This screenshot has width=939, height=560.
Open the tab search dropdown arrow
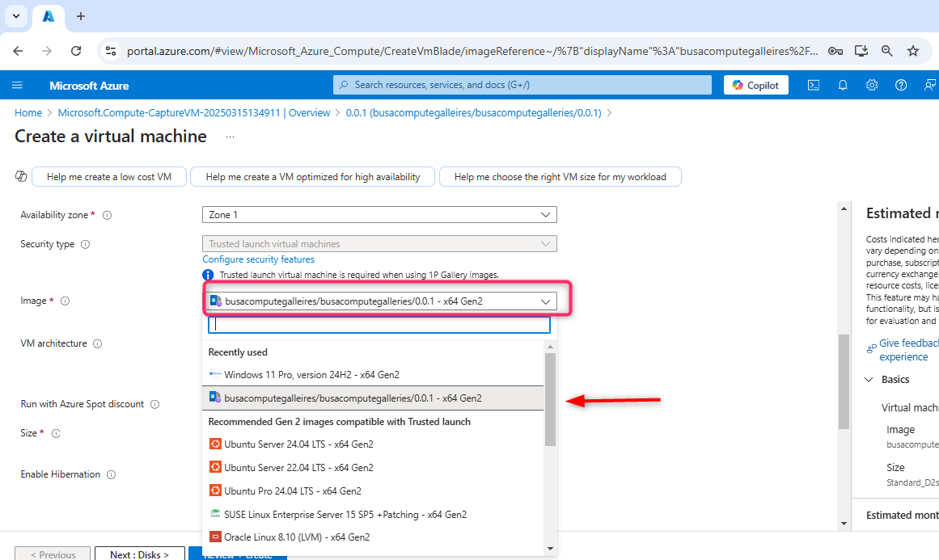16,16
